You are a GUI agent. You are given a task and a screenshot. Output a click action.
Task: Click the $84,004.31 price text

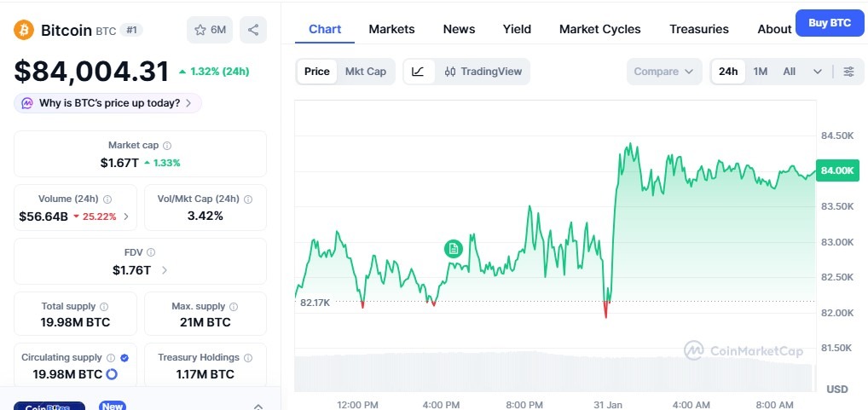91,72
